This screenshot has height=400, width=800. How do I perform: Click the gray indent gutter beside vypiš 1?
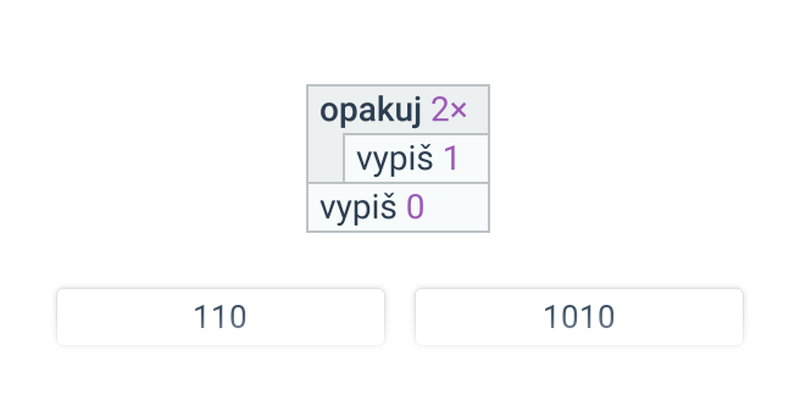pyautogui.click(x=326, y=158)
